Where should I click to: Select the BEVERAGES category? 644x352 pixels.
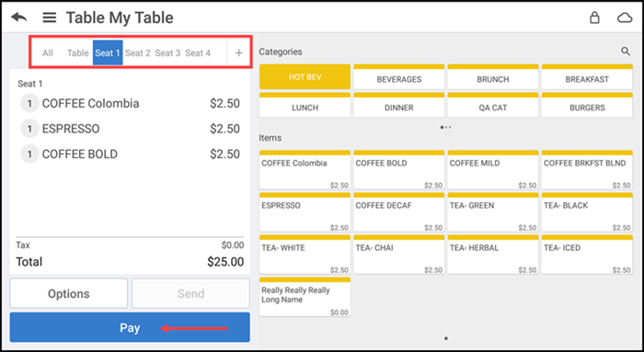click(x=398, y=76)
